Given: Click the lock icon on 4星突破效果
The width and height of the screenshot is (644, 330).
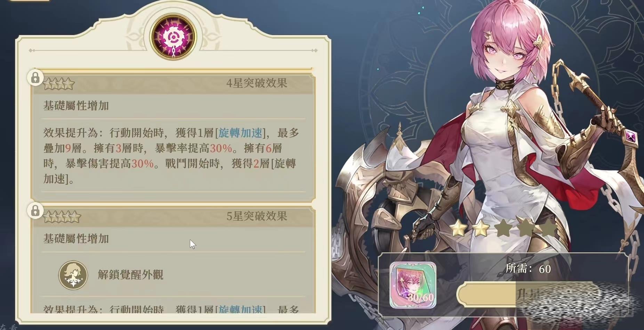Looking at the screenshot, I should coord(35,78).
